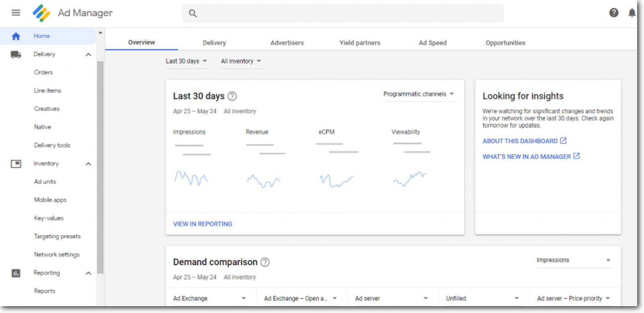Open the Last 30 days date dropdown
The width and height of the screenshot is (644, 313).
(187, 61)
